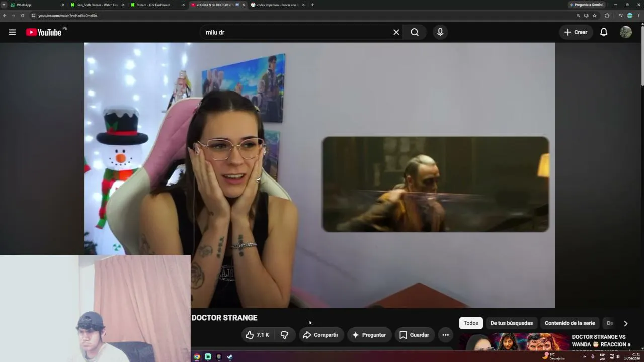Click the address bar URL

68,16
